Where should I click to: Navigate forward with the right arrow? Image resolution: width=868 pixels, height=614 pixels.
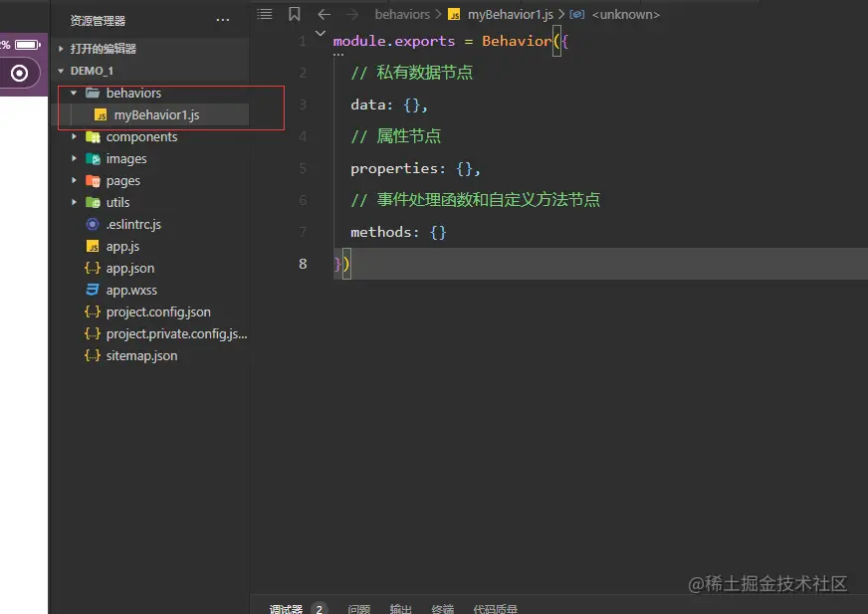pos(352,14)
